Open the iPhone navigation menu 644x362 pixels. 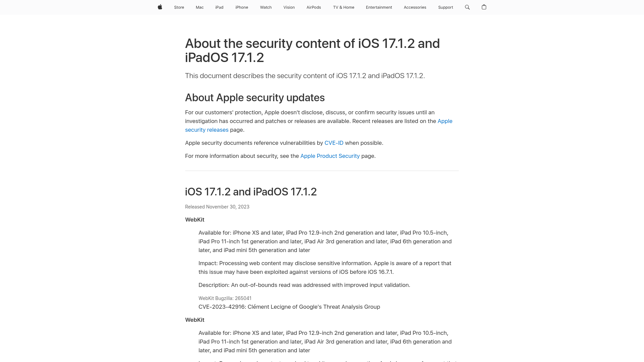tap(241, 7)
